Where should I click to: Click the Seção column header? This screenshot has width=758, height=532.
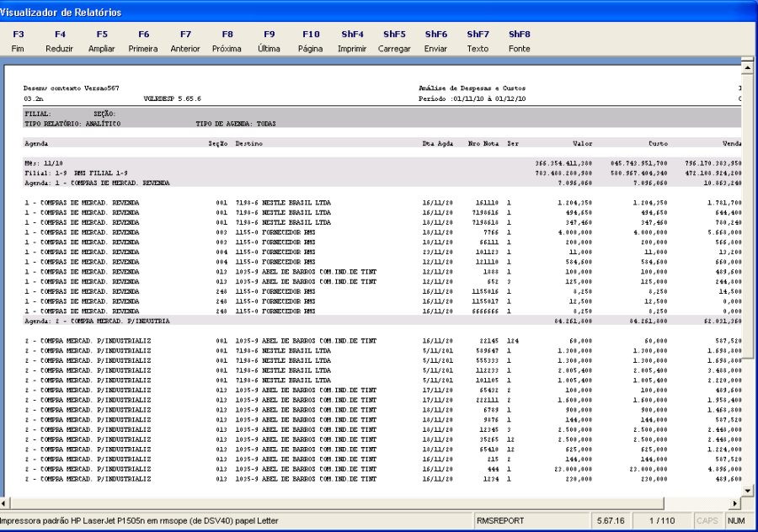click(x=218, y=143)
